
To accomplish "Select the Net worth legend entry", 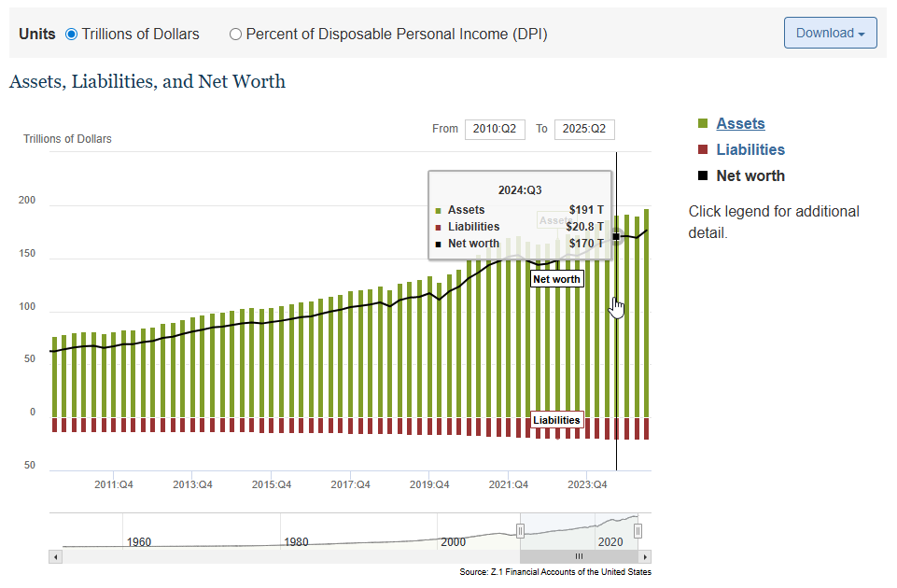I will [x=750, y=175].
